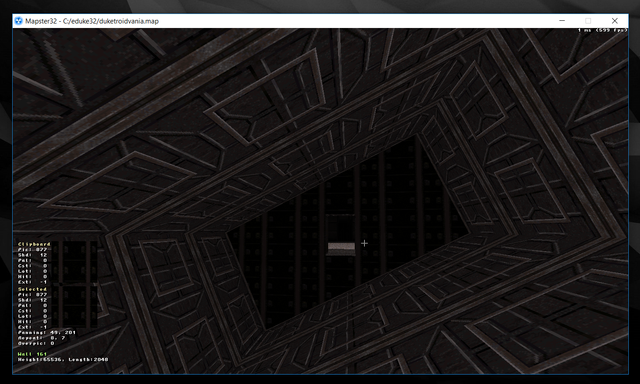Minimize the Mapster32 window
The width and height of the screenshot is (640, 384).
pos(562,21)
